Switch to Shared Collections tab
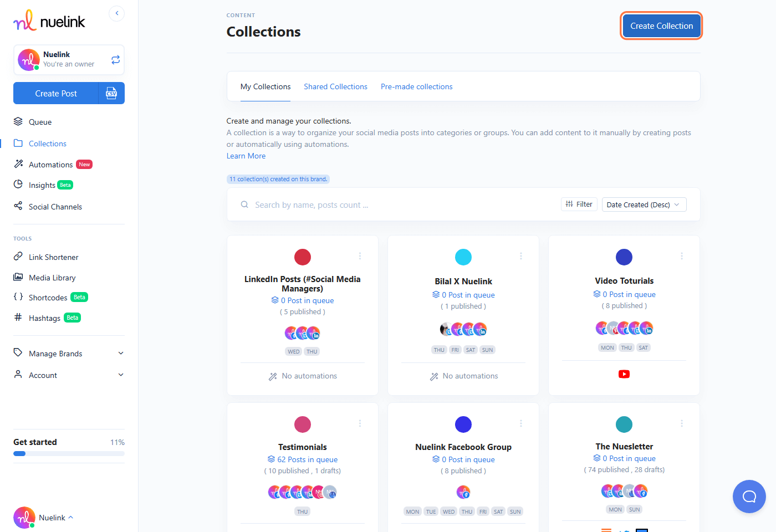 tap(335, 86)
